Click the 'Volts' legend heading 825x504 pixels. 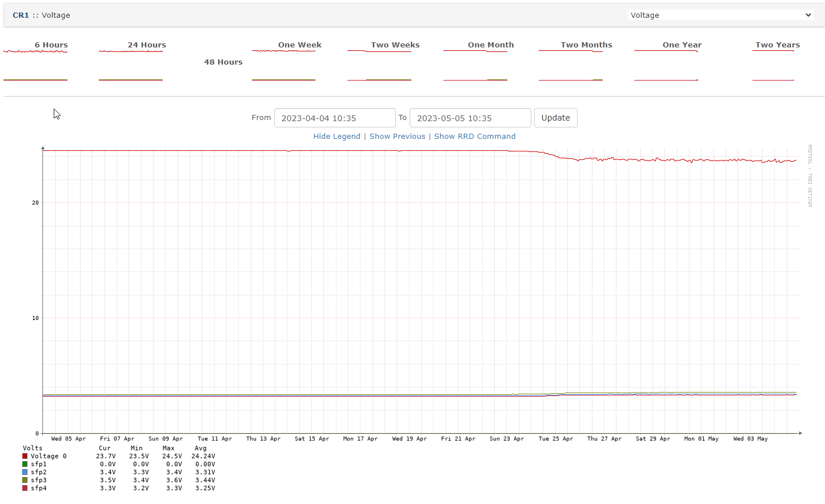pos(33,448)
